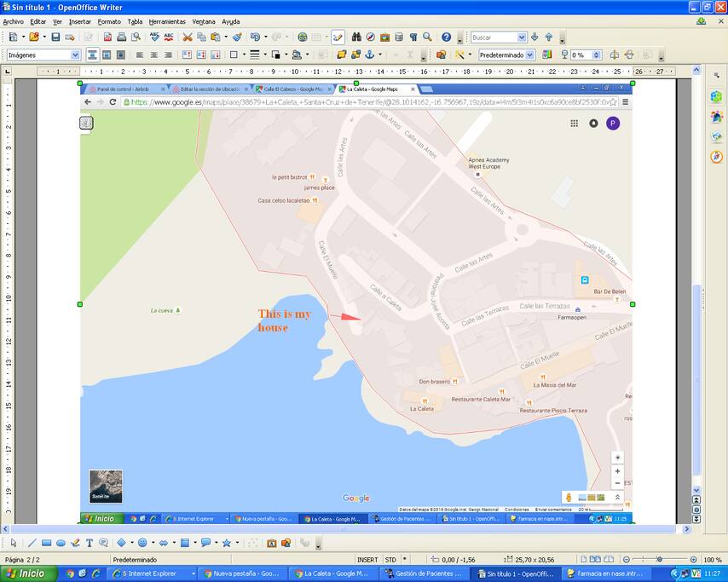The width and height of the screenshot is (728, 582).
Task: Open the Imágenes style dropdown
Action: tap(75, 55)
